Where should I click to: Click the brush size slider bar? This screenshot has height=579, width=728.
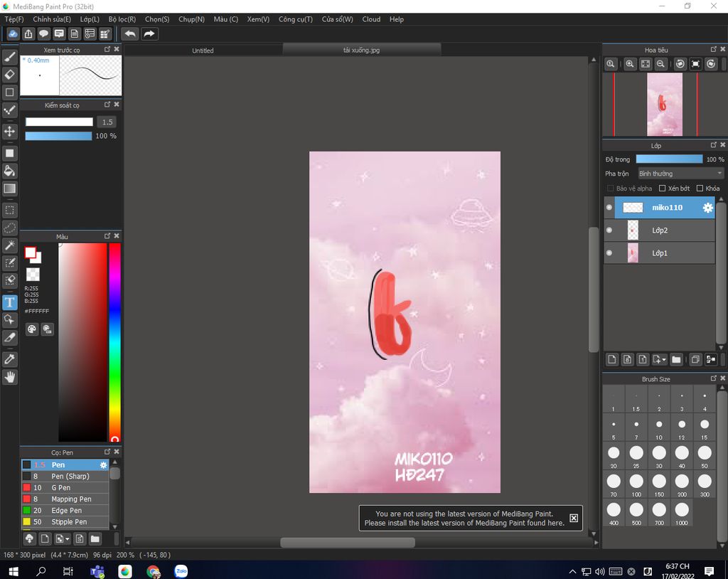[x=59, y=122]
